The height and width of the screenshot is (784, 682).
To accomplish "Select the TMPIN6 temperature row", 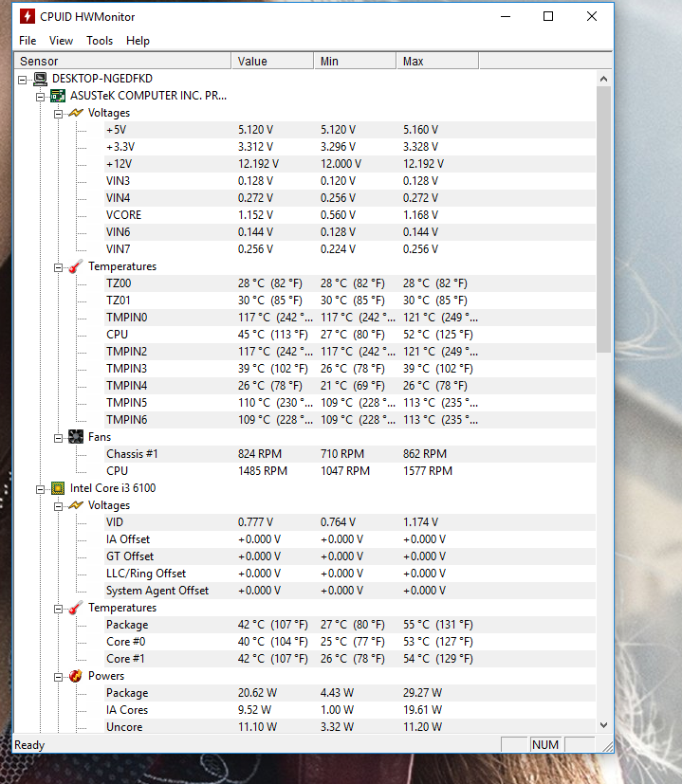I will pyautogui.click(x=350, y=420).
